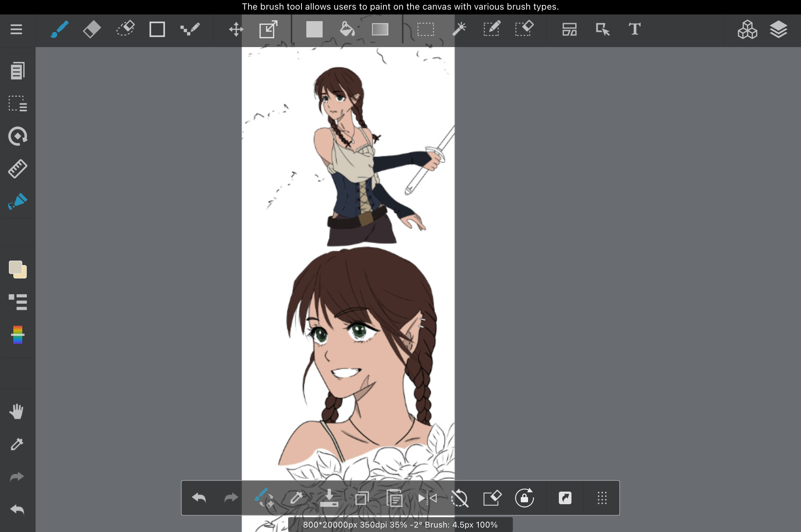Open the hamburger main menu
This screenshot has width=801, height=532.
click(x=16, y=29)
